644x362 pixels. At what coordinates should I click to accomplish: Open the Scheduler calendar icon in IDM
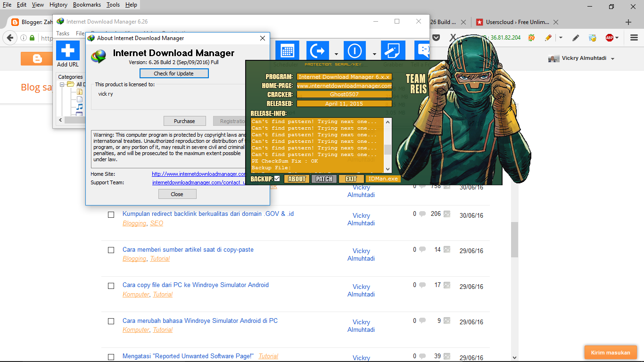287,51
